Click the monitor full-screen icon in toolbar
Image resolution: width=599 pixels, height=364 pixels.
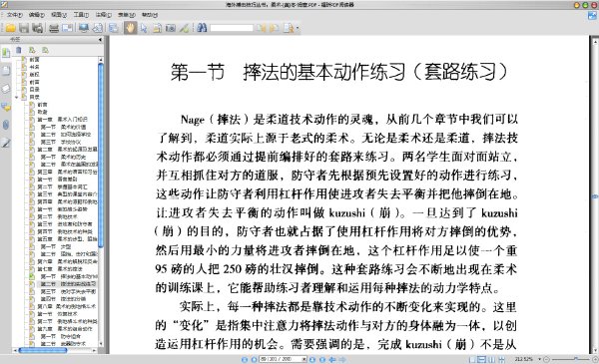click(84, 28)
